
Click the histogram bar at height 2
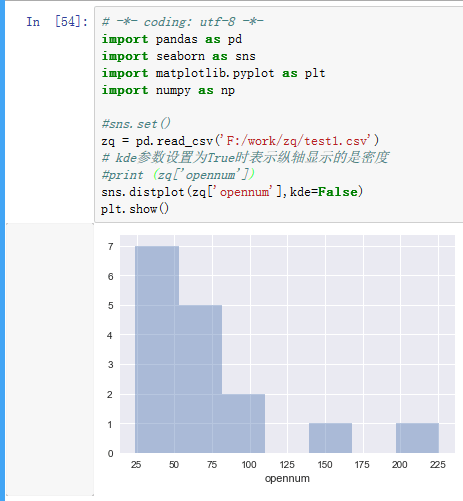point(243,423)
